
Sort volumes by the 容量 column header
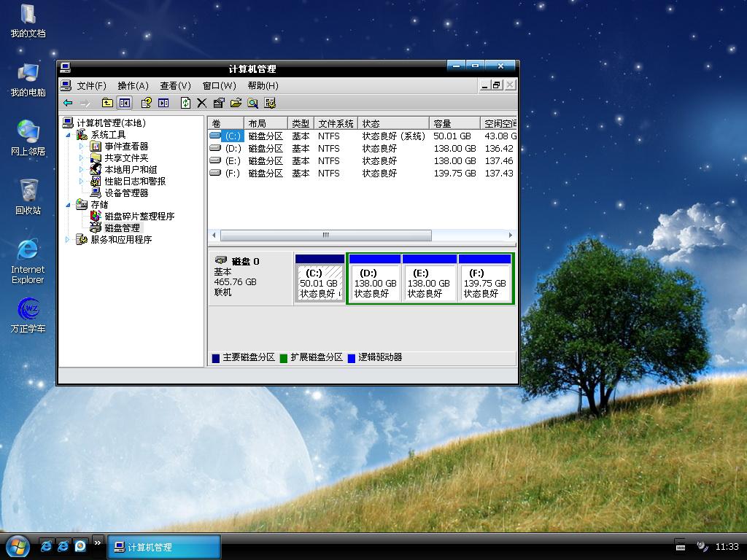(x=454, y=123)
